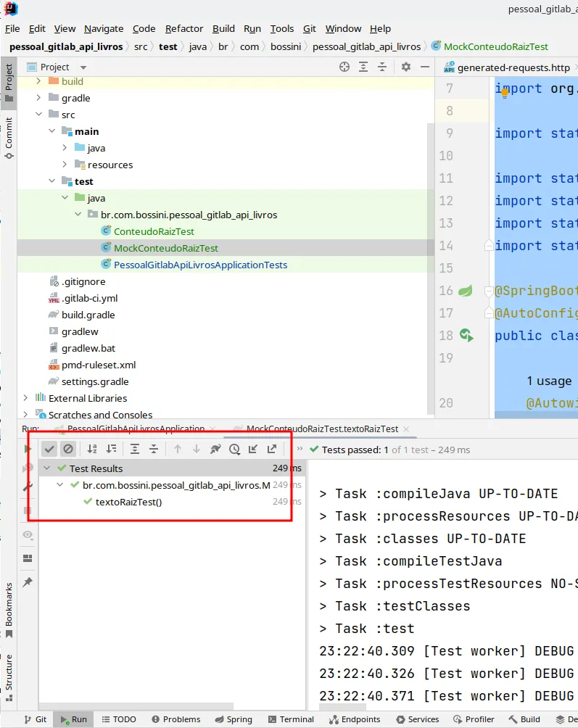Toggle Show Passed tests checkmark button

tap(49, 449)
